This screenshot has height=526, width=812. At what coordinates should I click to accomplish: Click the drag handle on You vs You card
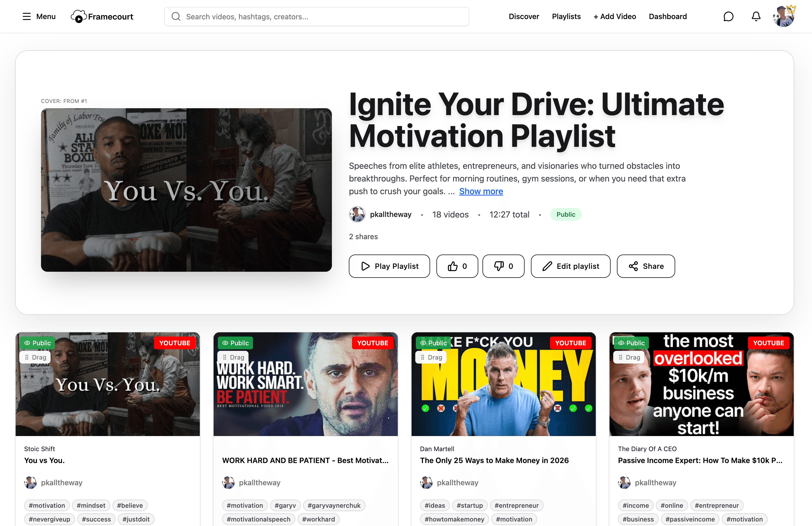point(35,357)
